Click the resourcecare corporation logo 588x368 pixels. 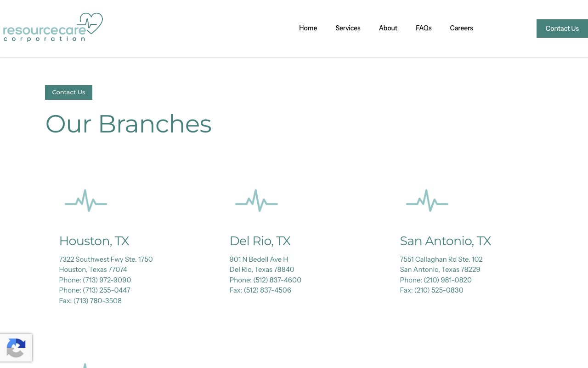(53, 28)
